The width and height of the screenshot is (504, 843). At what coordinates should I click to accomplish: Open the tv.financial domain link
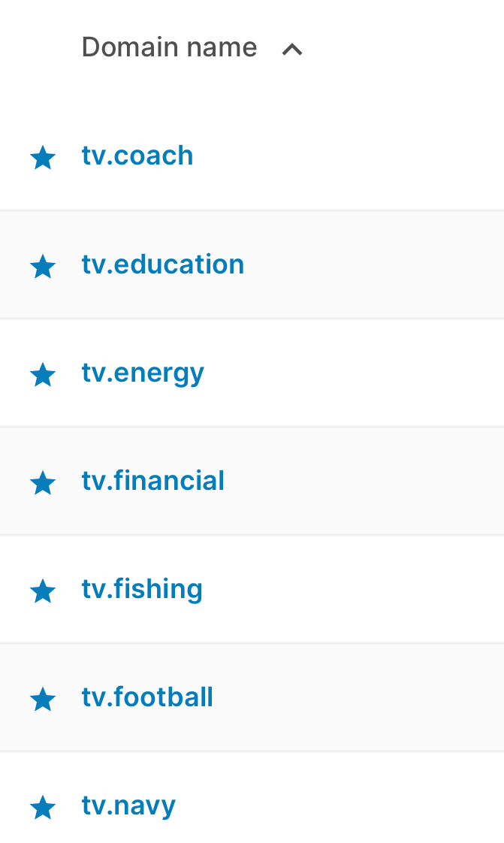pos(153,481)
